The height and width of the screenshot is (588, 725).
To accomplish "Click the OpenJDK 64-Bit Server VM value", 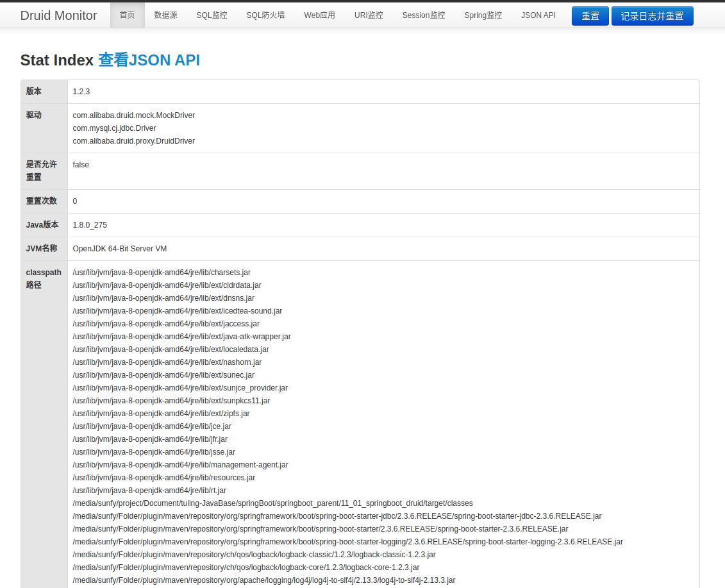I will pyautogui.click(x=119, y=249).
